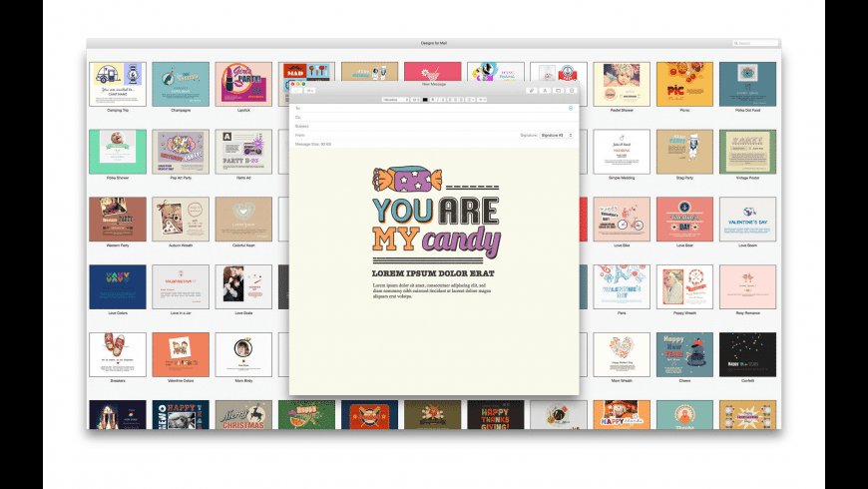868x489 pixels.
Task: Open the Helvetica font family dropdown
Action: [x=395, y=100]
